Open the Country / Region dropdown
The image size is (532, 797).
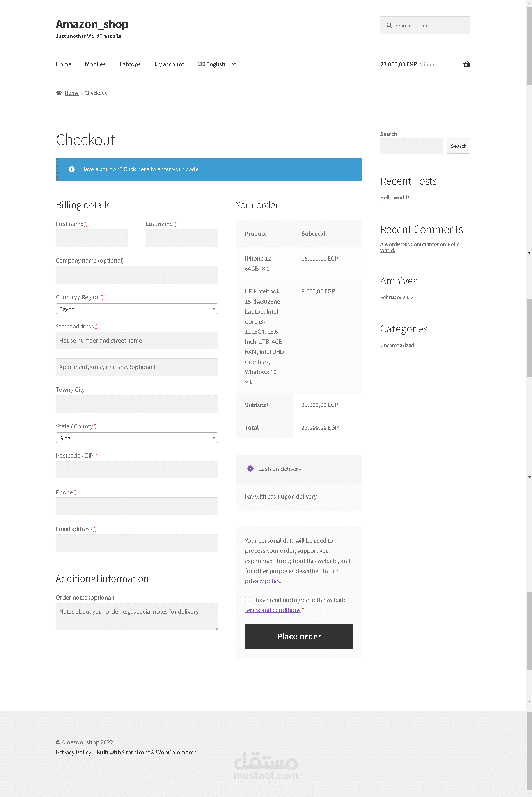[x=137, y=309]
